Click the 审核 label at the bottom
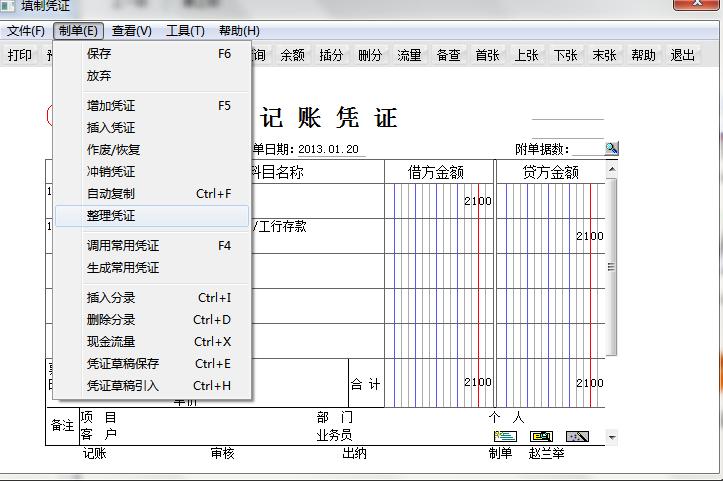 (x=222, y=453)
